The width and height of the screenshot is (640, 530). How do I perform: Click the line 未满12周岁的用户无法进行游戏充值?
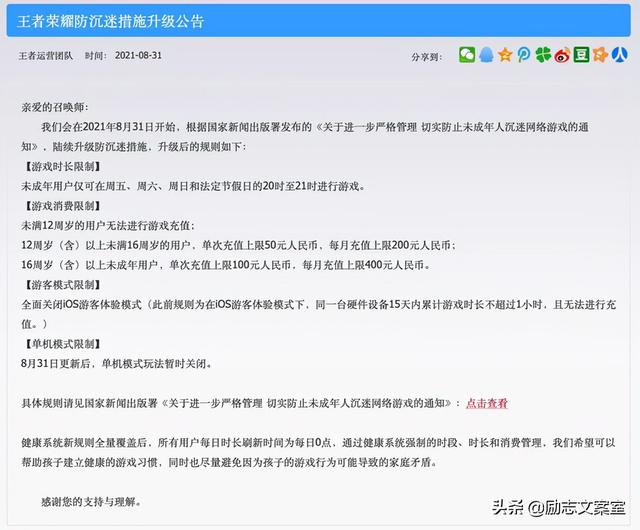pyautogui.click(x=108, y=226)
